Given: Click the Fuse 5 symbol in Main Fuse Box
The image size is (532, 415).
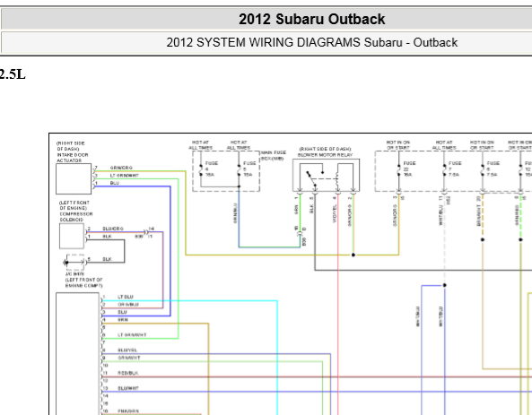Looking at the screenshot, I should (x=239, y=169).
